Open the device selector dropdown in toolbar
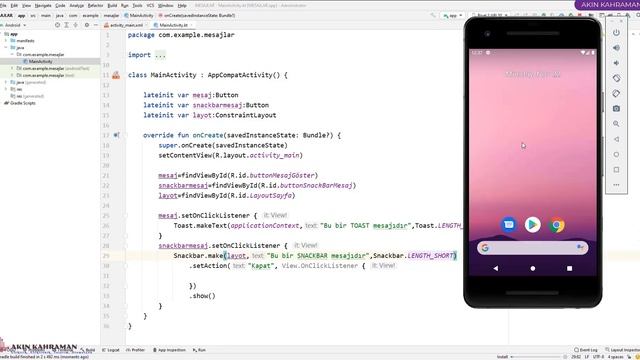 (x=489, y=16)
